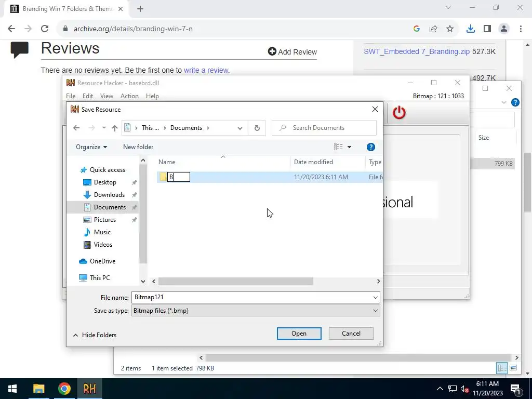The height and width of the screenshot is (399, 532).
Task: Download SWT_Embedded 7_Branding.zip
Action: [417, 51]
